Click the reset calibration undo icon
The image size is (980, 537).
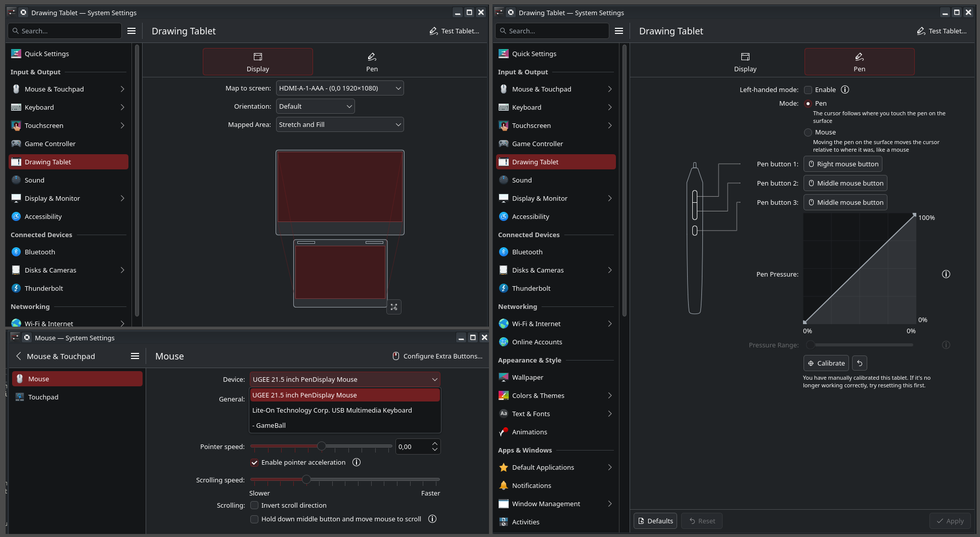[x=859, y=363]
